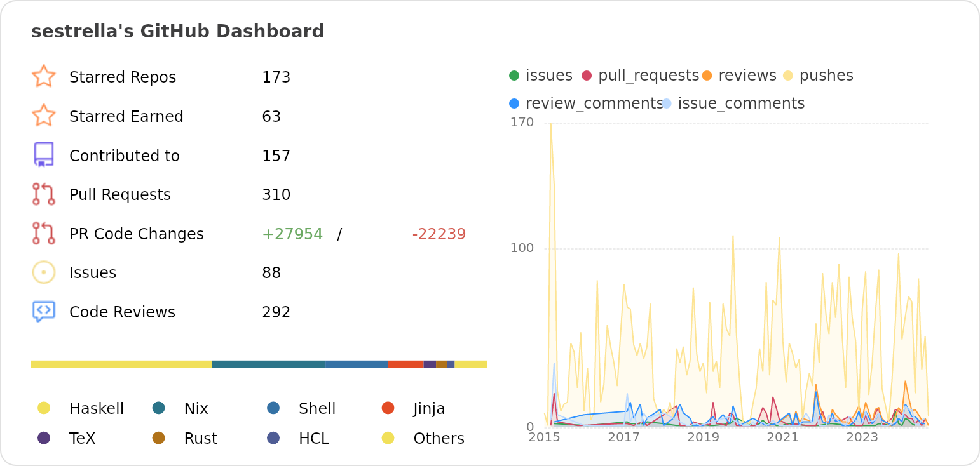Viewport: 980px width, 466px height.
Task: Click the Starred Repos star icon
Action: 44,77
